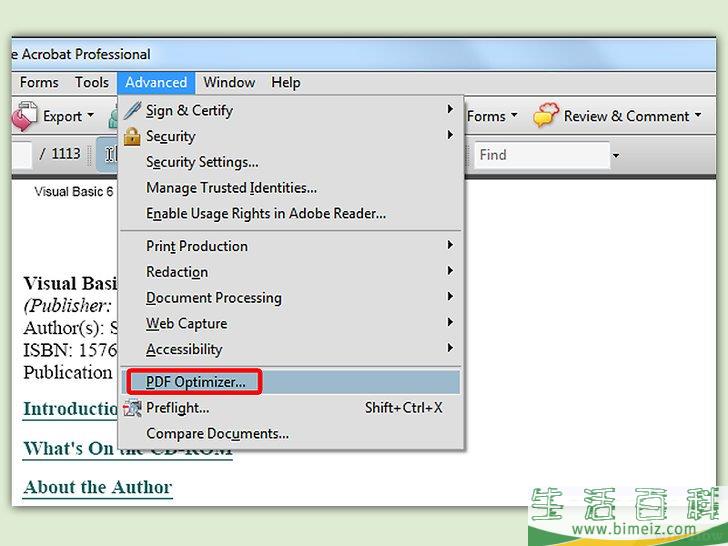Image resolution: width=728 pixels, height=546 pixels.
Task: Open the Tools menu
Action: [92, 82]
